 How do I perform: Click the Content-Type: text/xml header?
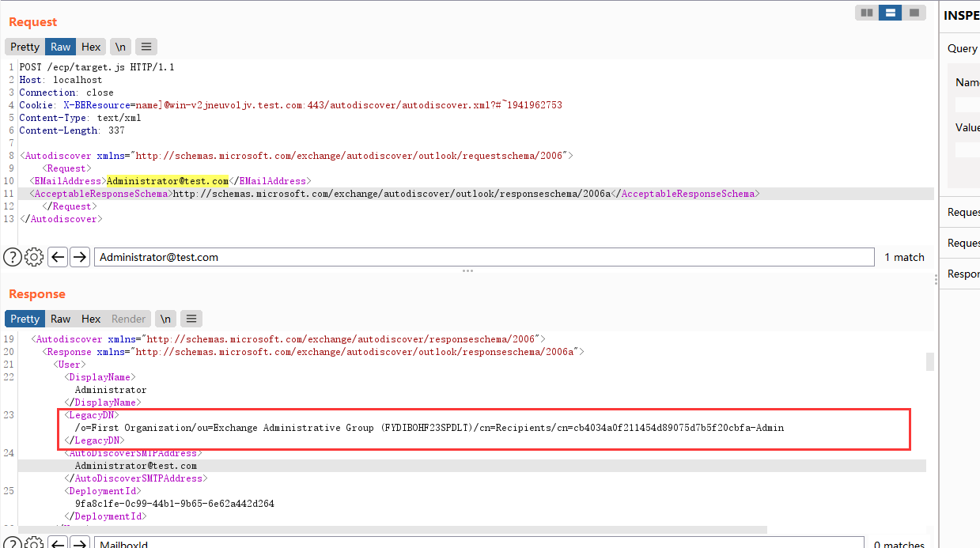point(80,118)
